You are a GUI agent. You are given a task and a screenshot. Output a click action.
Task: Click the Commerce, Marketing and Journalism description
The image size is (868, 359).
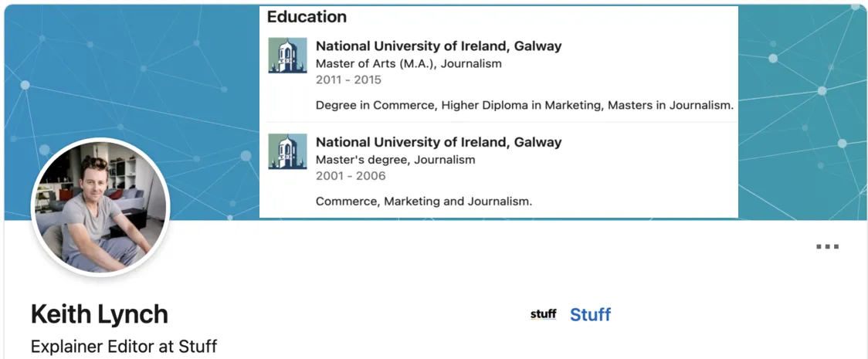click(424, 202)
